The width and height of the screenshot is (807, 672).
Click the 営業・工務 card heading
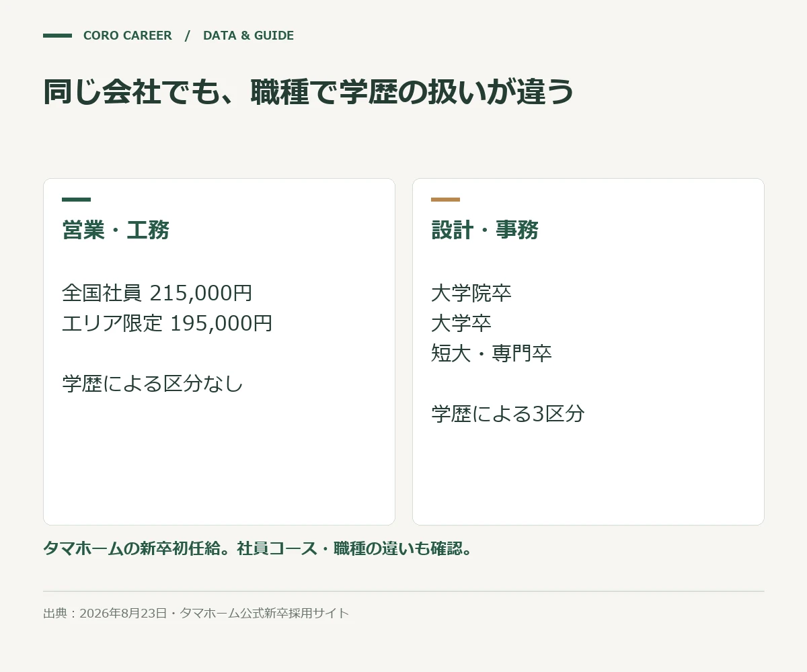(x=116, y=230)
